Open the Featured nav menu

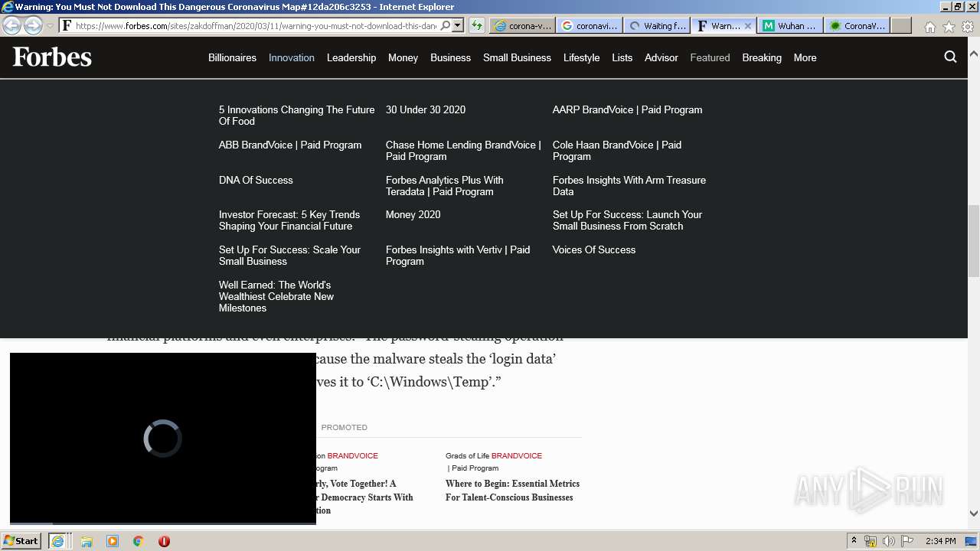[710, 57]
